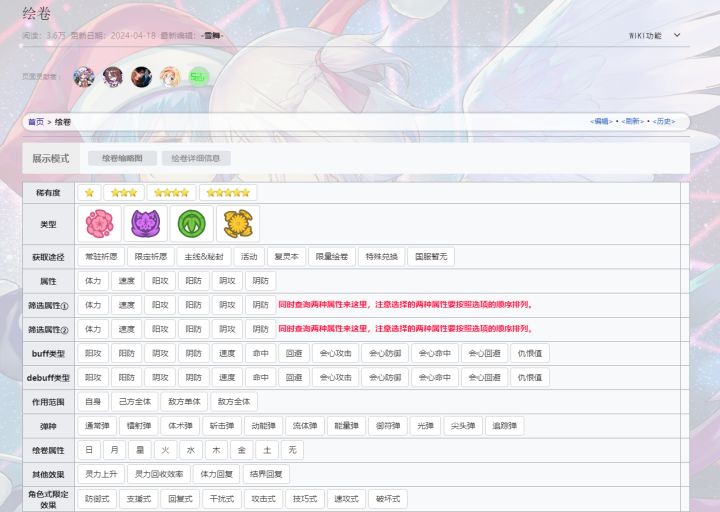Select the pink flower type icon
The height and width of the screenshot is (512, 720).
coord(100,224)
